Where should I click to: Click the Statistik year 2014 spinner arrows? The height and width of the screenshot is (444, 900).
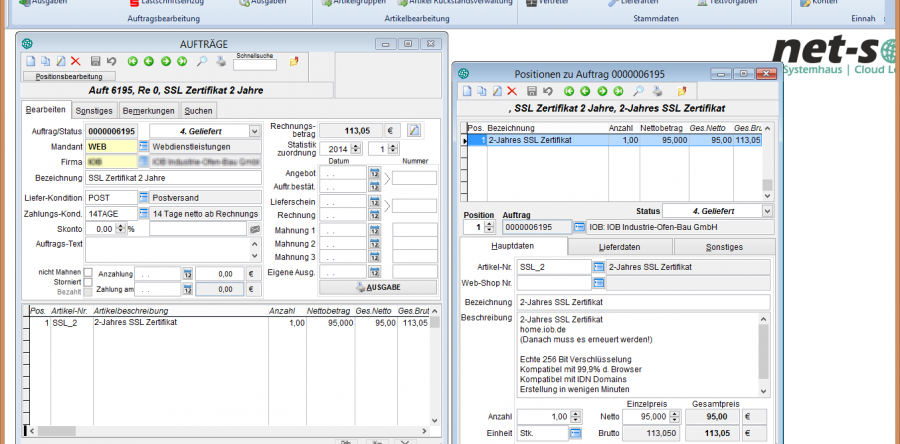click(356, 148)
